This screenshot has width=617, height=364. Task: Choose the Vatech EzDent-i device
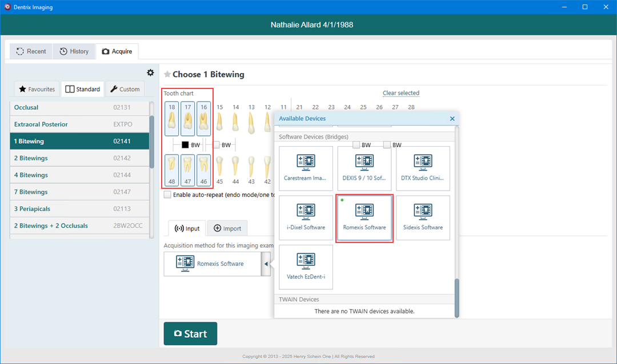click(x=306, y=266)
